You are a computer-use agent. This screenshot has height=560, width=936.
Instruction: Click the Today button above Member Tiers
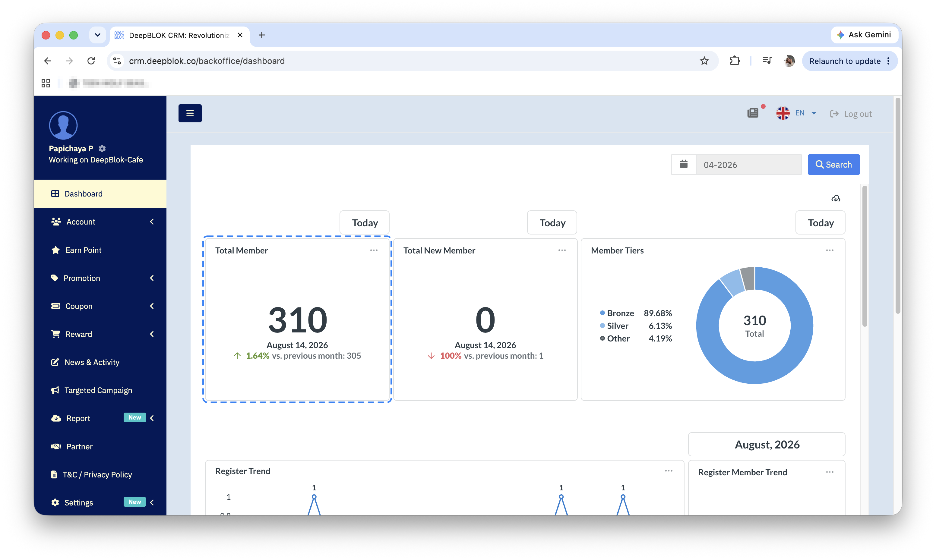coord(821,223)
